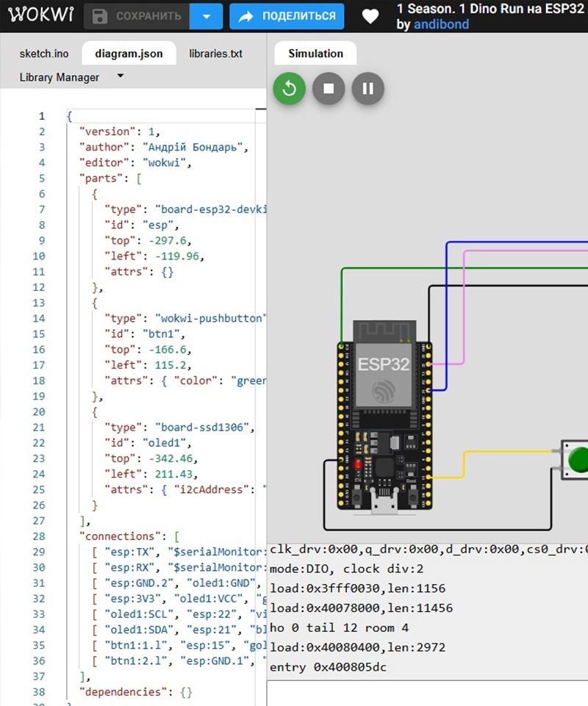Click the ПОДЕЛИТЬСЯ share button
This screenshot has height=706, width=588.
(x=287, y=17)
